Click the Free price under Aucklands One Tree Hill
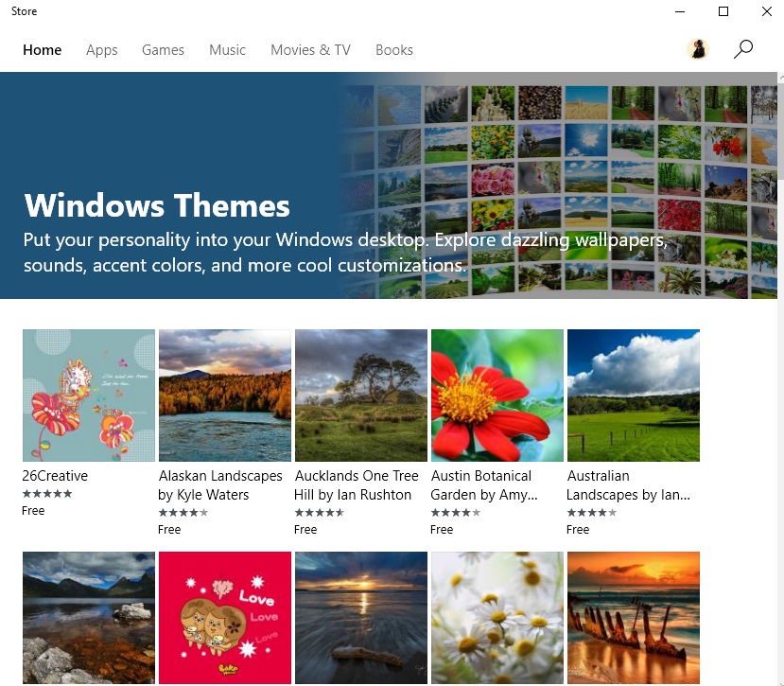 point(305,529)
